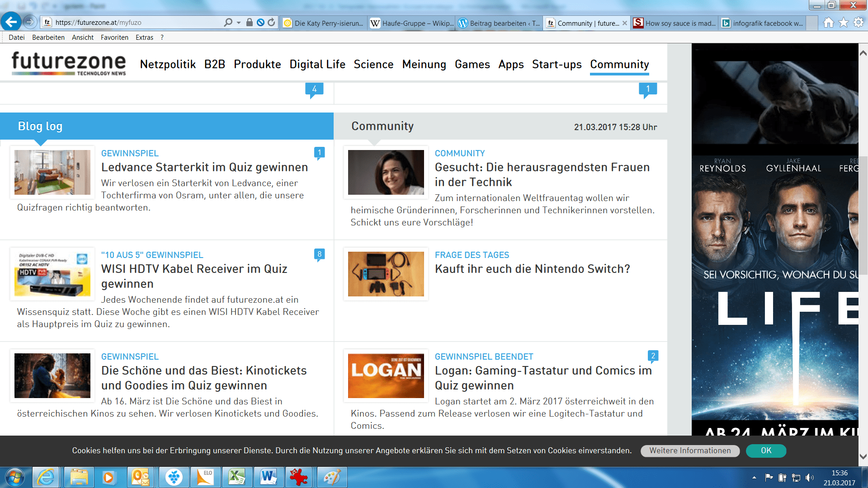Image resolution: width=868 pixels, height=488 pixels.
Task: Open the Nintendo Switch article headline
Action: point(532,269)
